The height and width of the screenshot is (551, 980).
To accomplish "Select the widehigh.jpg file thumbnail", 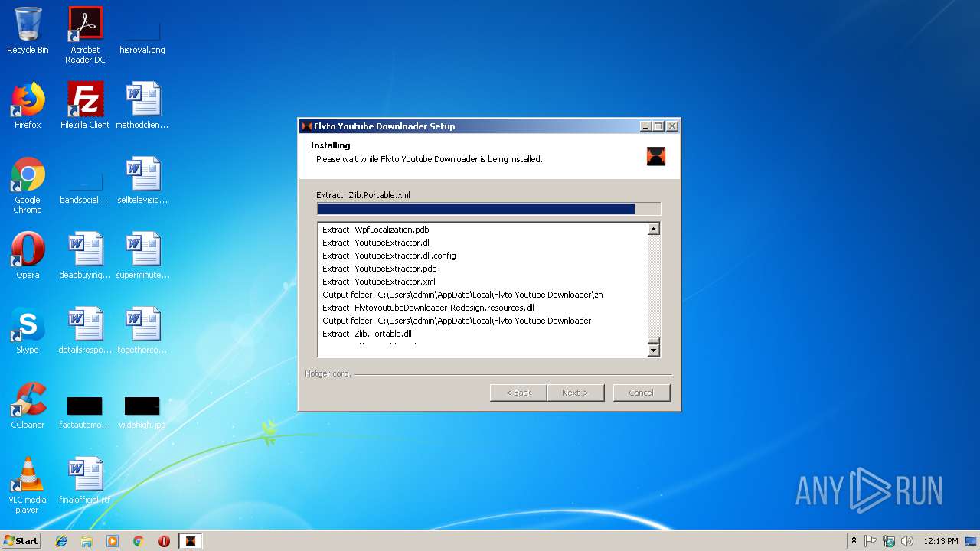I will 142,412.
